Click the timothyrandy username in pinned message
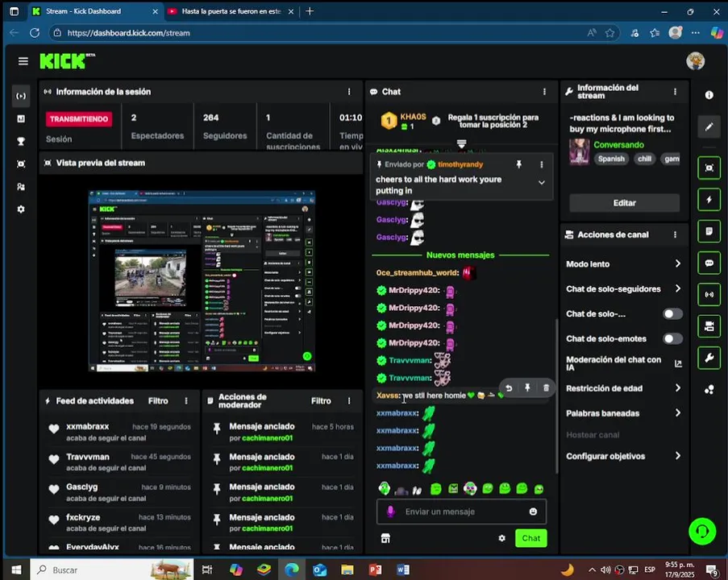This screenshot has height=580, width=728. tap(460, 164)
